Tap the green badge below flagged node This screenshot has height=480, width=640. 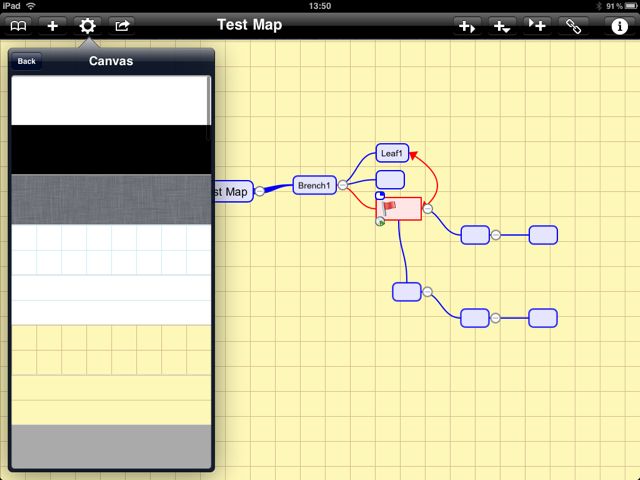pos(380,222)
